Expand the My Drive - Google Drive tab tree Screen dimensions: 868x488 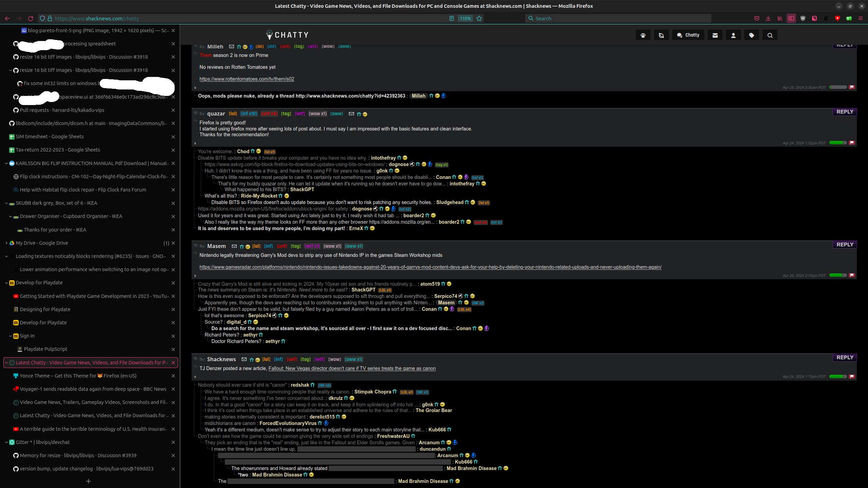click(x=6, y=243)
